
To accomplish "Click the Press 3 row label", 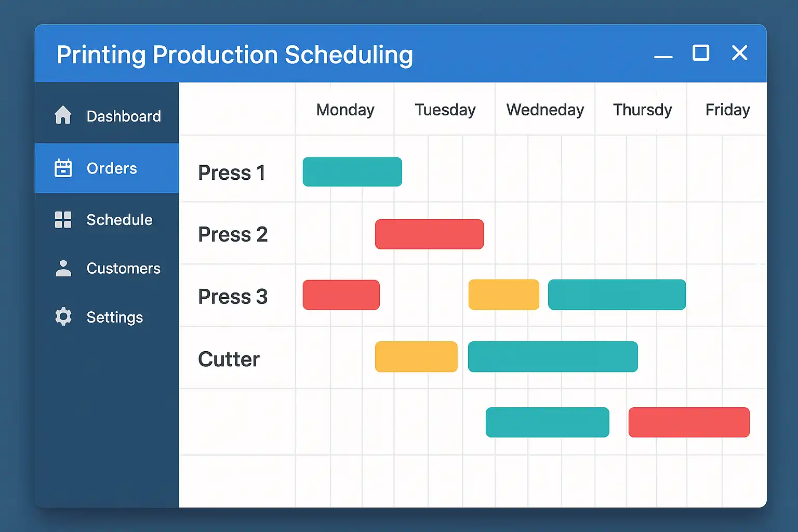I will coord(233,297).
